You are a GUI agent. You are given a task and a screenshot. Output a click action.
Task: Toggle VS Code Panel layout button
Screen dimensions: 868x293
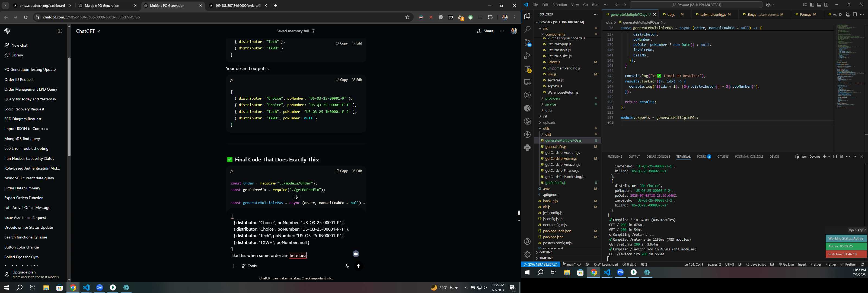tap(819, 5)
